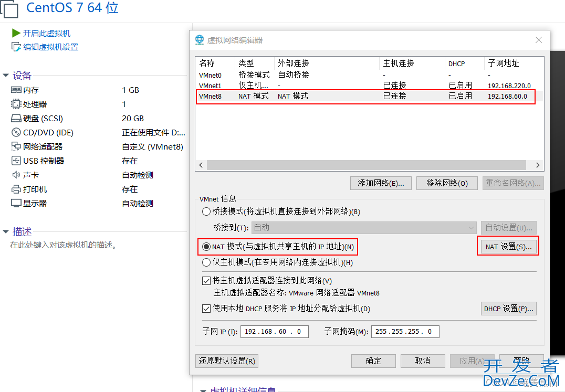Click the edit VM settings icon
Image resolution: width=565 pixels, height=392 pixels.
pyautogui.click(x=16, y=47)
